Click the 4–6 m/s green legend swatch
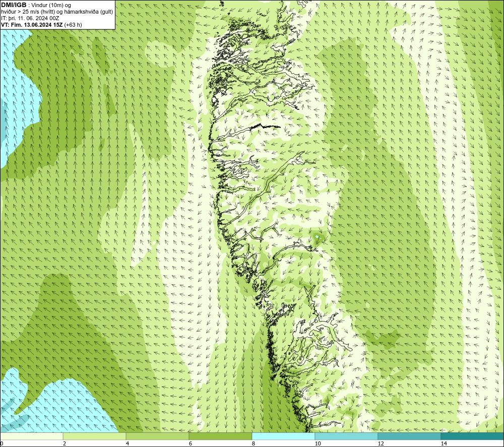 coord(157,436)
